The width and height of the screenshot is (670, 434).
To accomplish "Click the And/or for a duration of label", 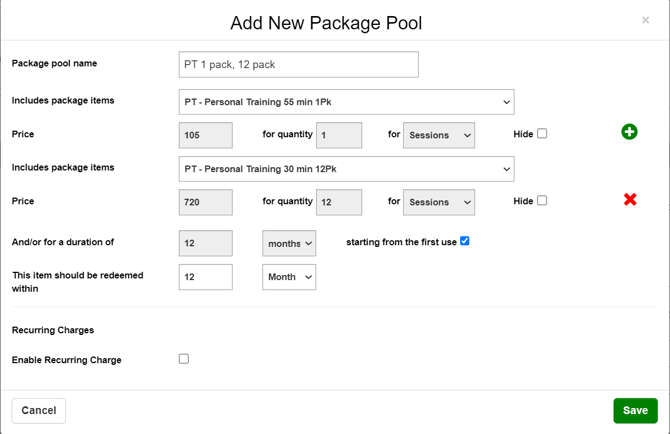I will coord(63,242).
